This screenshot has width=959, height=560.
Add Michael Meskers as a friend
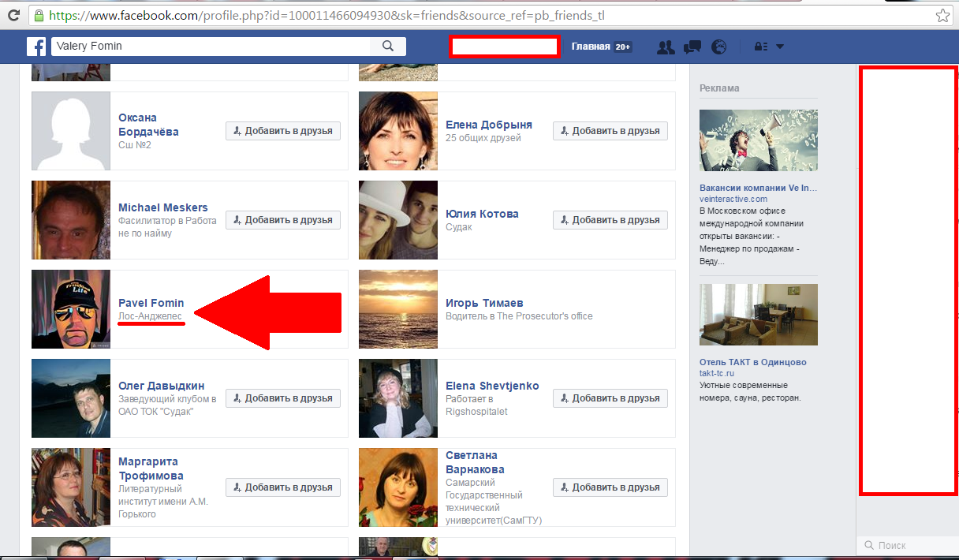pyautogui.click(x=283, y=220)
